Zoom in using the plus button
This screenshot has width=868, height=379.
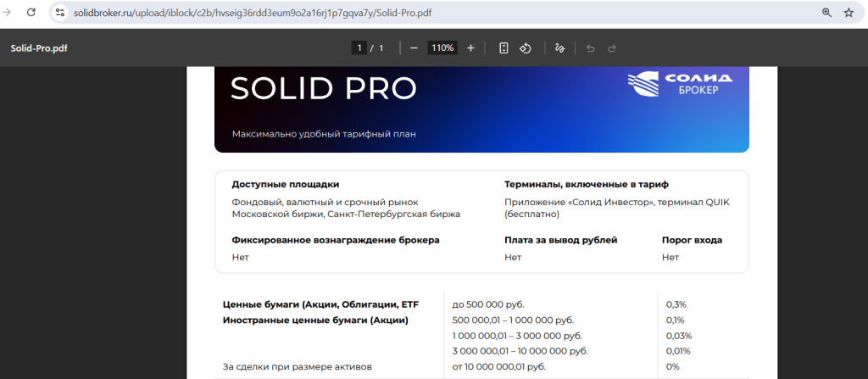coord(470,48)
